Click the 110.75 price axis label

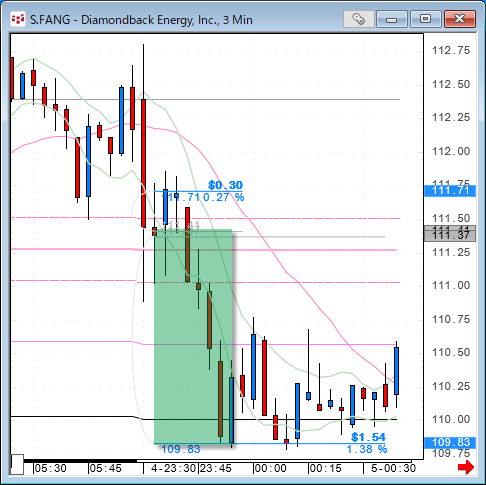coord(451,319)
